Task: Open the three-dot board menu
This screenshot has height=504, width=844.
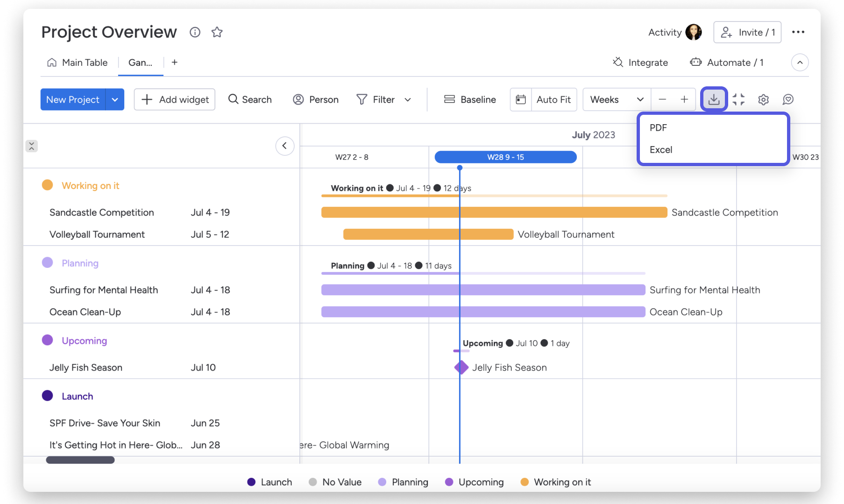Action: 798,32
